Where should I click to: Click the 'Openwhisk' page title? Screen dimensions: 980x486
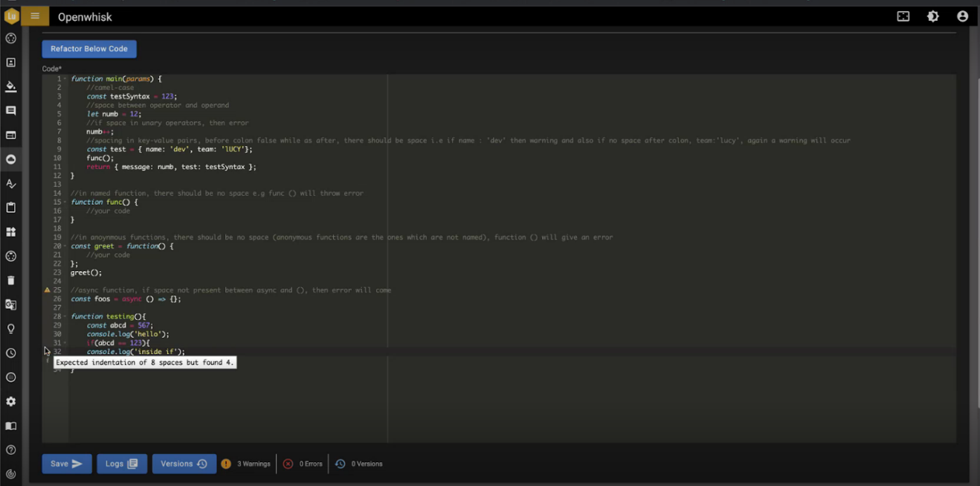[85, 17]
